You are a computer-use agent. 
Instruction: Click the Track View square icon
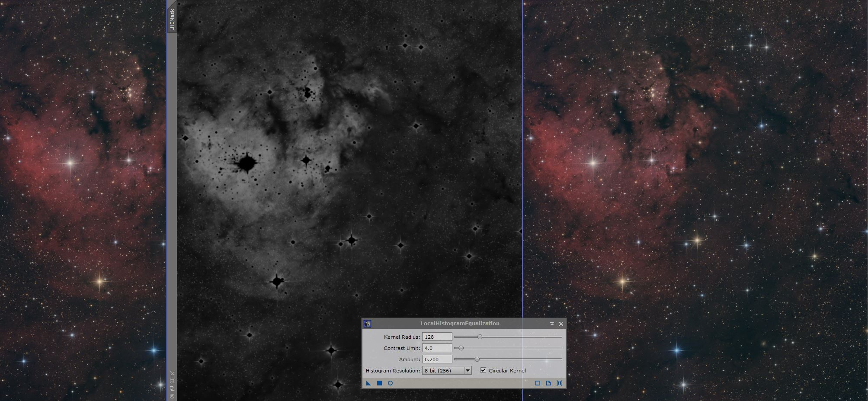point(538,383)
